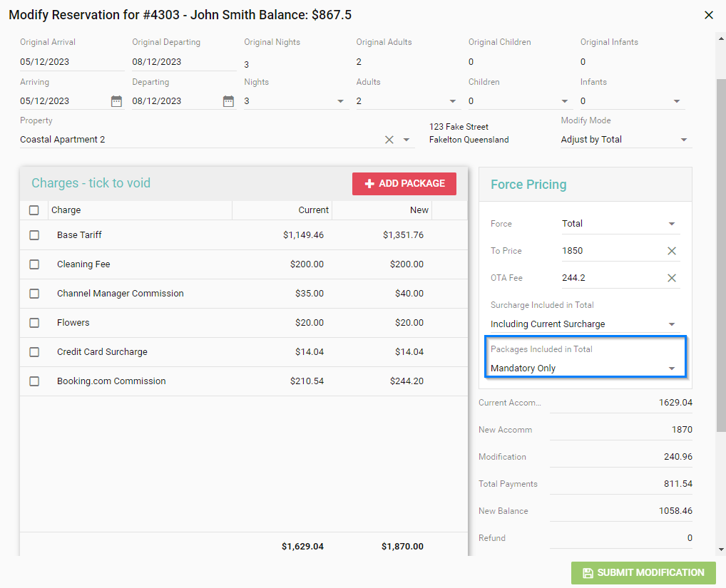Image resolution: width=726 pixels, height=588 pixels.
Task: Tick the Booking.com Commission void checkbox
Action: pos(34,381)
